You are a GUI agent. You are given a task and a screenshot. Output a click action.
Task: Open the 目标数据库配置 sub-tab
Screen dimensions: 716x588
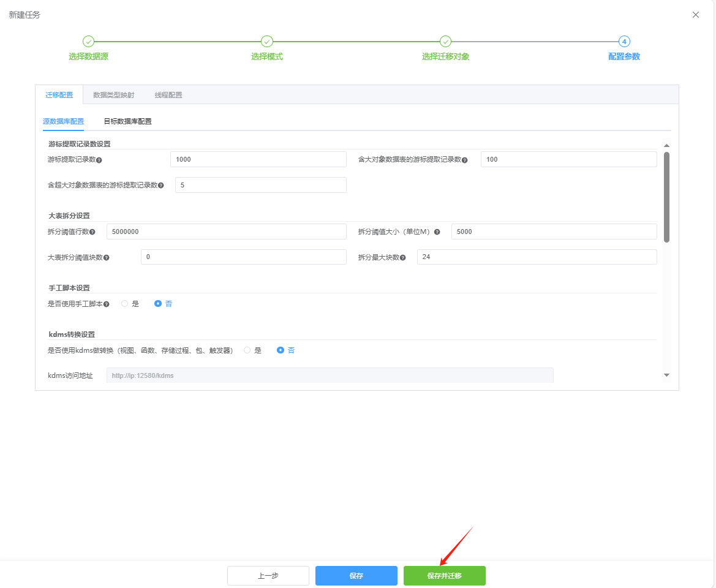128,121
